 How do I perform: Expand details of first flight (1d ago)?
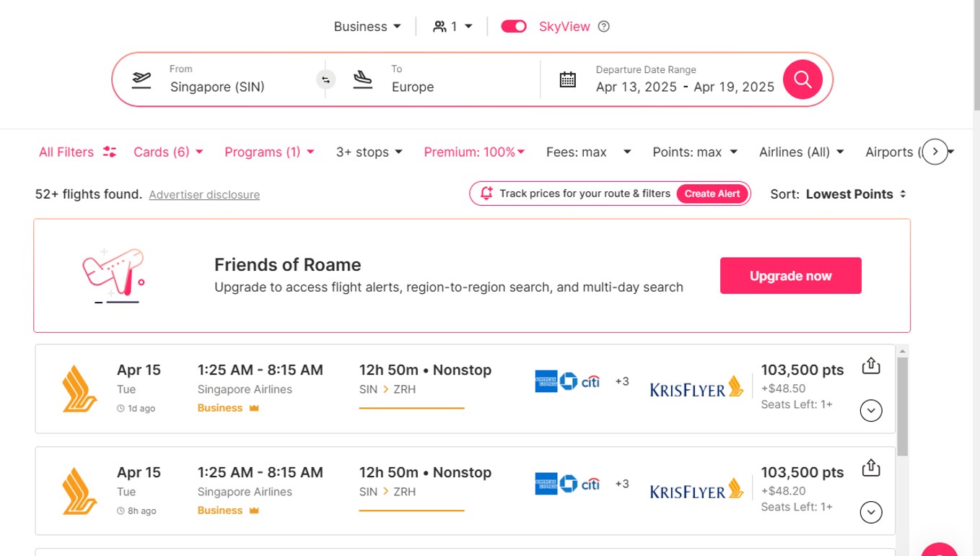click(x=871, y=410)
